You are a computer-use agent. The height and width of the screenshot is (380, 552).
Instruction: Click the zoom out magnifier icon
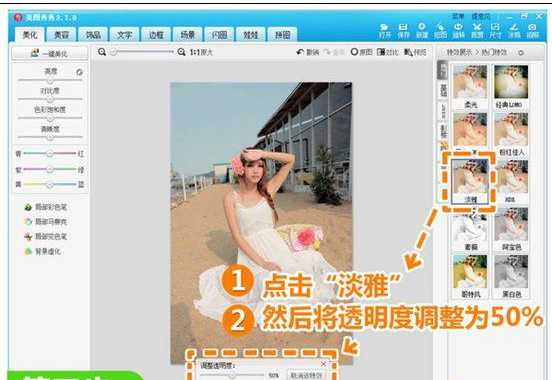102,52
